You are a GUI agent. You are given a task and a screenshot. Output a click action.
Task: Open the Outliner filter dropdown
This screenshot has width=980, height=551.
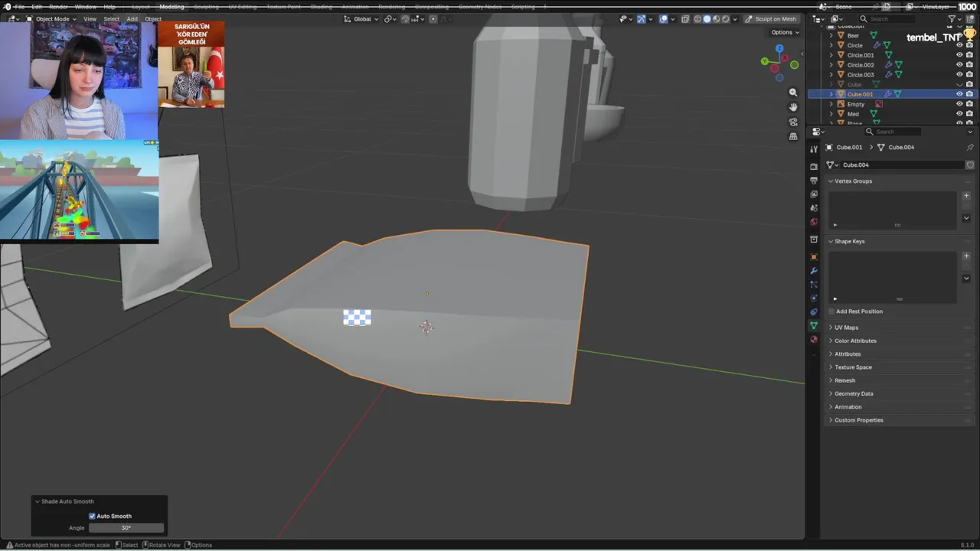pyautogui.click(x=955, y=19)
